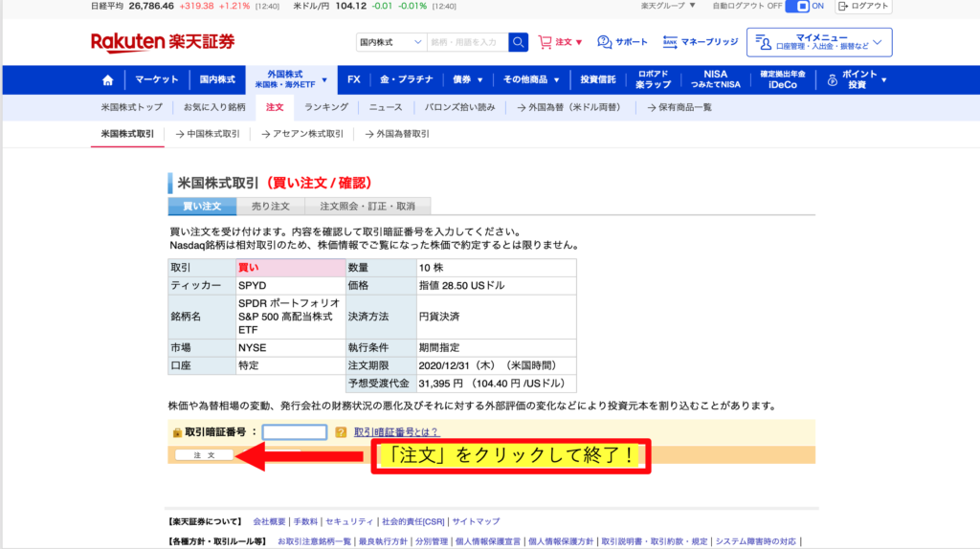
Task: Open 確定拠出年金 iDeCo in navigation
Action: (783, 79)
